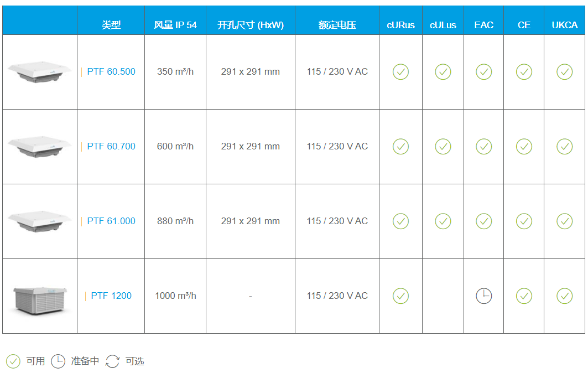
Task: Click the UKCA column header
Action: coord(564,25)
